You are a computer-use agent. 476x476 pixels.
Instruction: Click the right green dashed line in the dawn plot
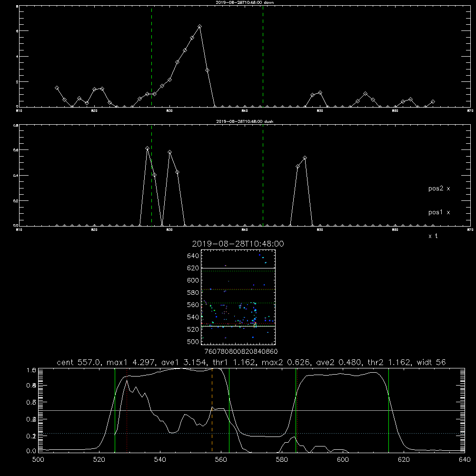tap(263, 56)
